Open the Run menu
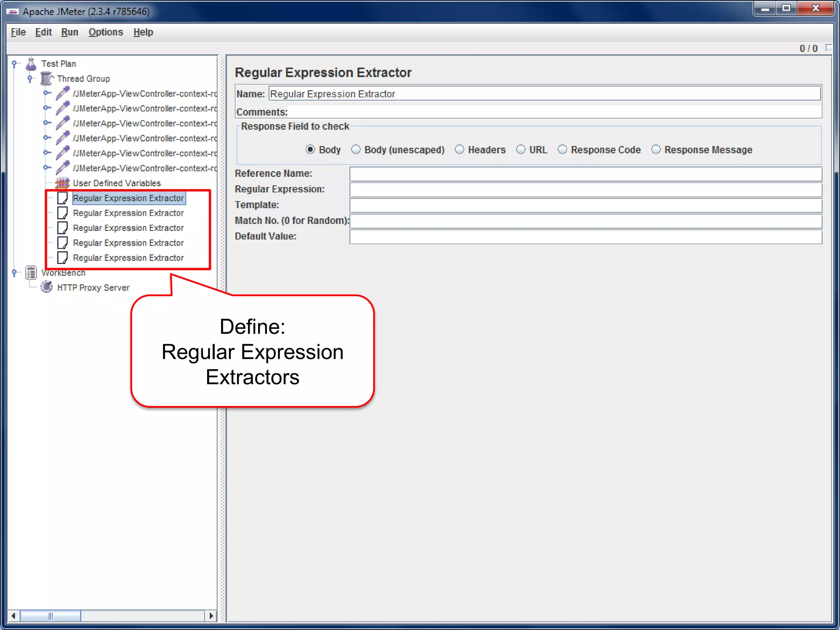840x630 pixels. click(70, 32)
